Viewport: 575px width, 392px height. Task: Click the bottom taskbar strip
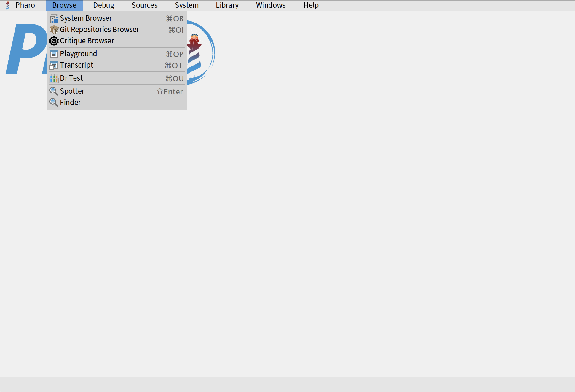pos(287,384)
